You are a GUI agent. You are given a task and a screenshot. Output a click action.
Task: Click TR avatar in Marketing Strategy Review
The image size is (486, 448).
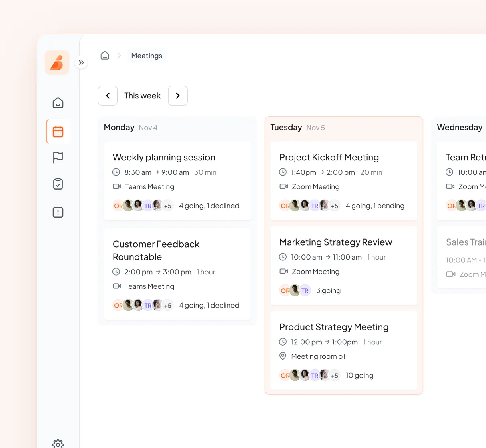click(x=305, y=291)
